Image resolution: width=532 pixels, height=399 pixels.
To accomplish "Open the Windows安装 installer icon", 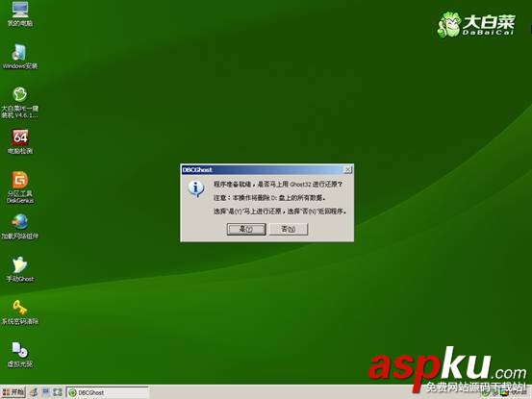I will click(20, 57).
